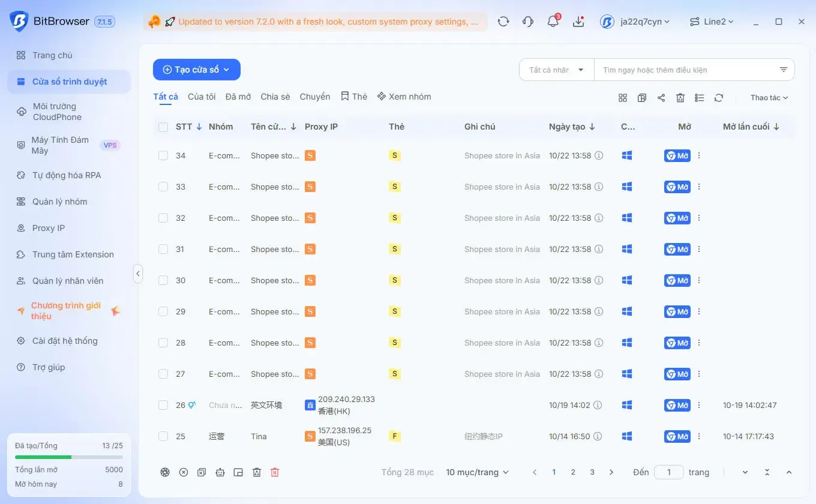Open the search filter options icon

[784, 70]
